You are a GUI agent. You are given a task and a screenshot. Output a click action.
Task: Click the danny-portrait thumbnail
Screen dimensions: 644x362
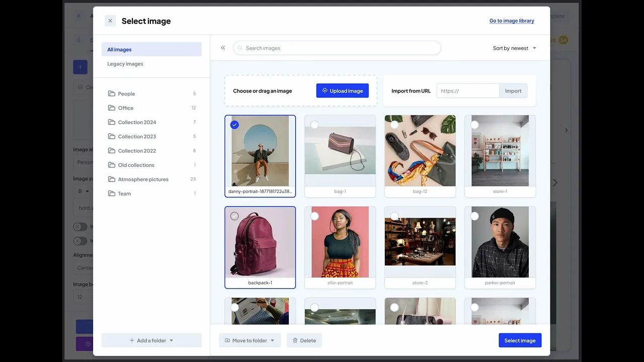(x=260, y=151)
